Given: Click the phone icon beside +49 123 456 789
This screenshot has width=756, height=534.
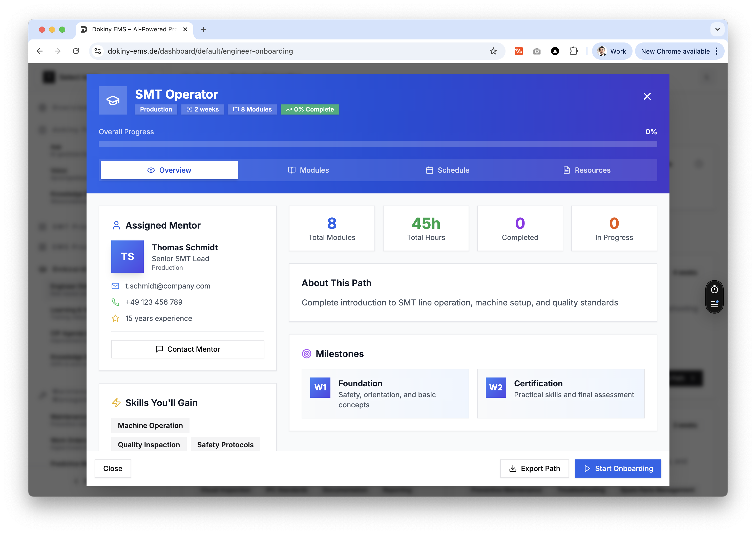Looking at the screenshot, I should tap(116, 302).
